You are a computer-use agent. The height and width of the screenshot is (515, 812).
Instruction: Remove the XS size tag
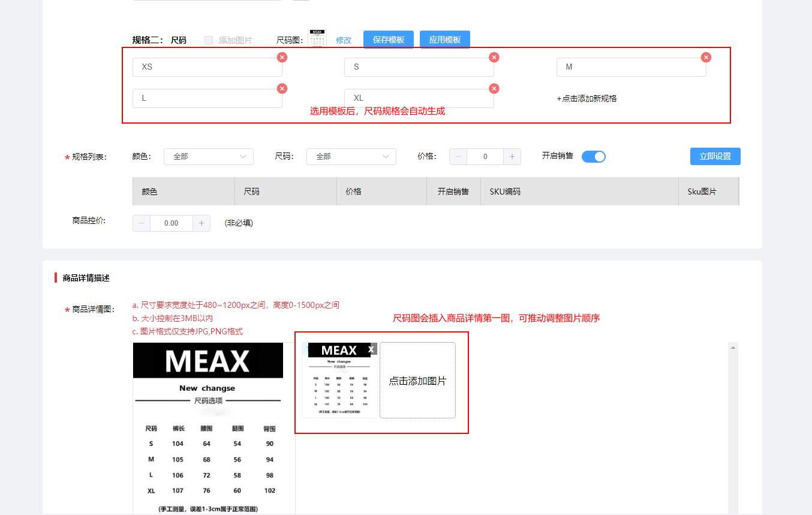[282, 57]
